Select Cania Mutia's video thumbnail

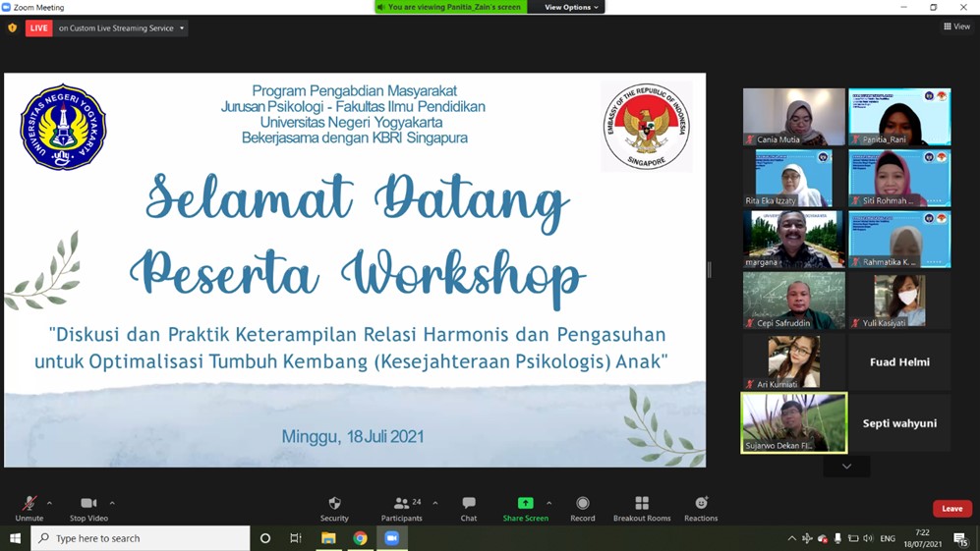coord(794,117)
